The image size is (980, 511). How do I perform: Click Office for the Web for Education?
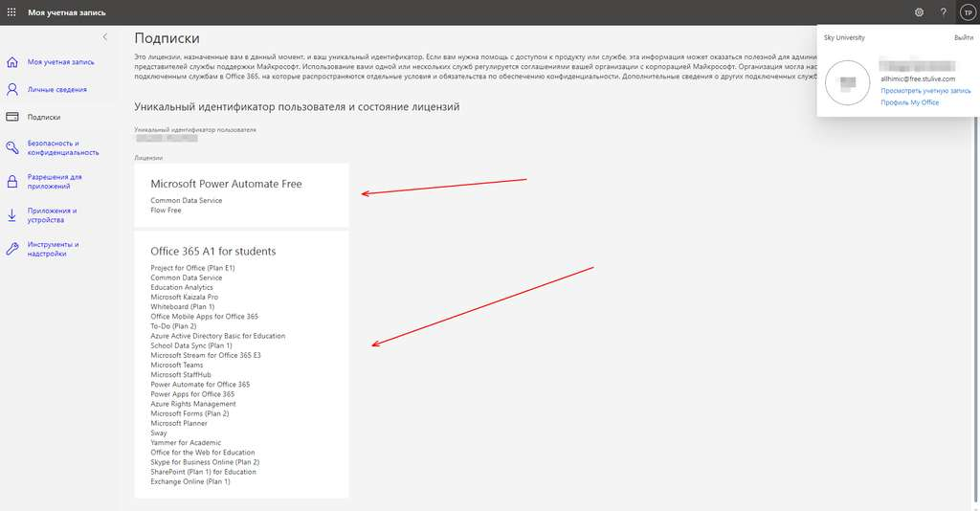coord(203,453)
